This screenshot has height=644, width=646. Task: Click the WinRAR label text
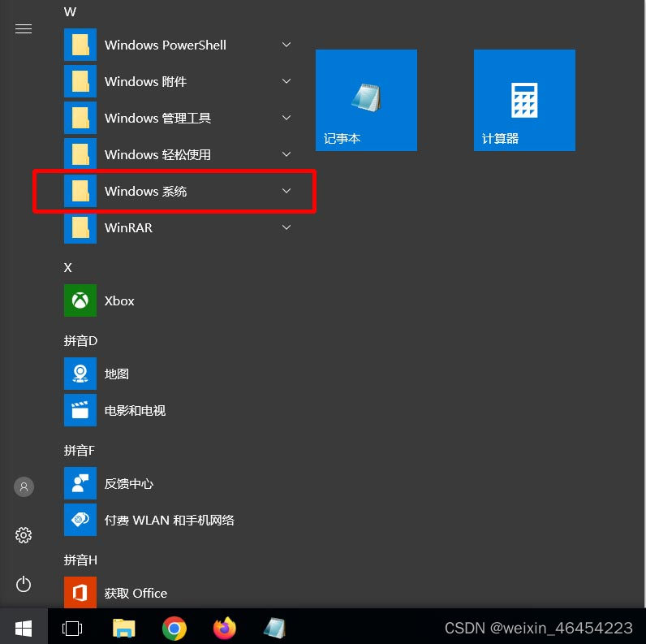tap(128, 227)
